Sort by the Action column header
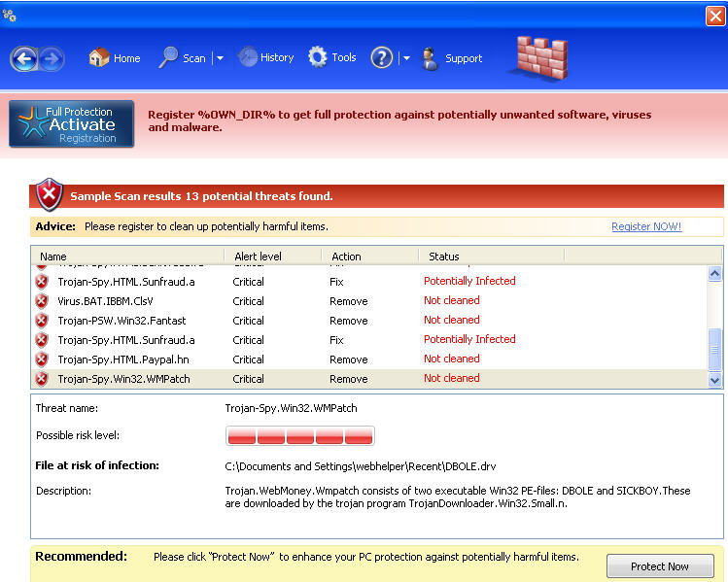The width and height of the screenshot is (728, 582). point(370,257)
